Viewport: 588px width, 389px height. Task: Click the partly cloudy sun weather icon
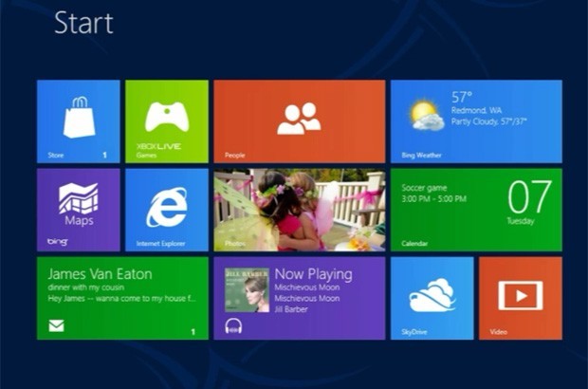coord(427,115)
